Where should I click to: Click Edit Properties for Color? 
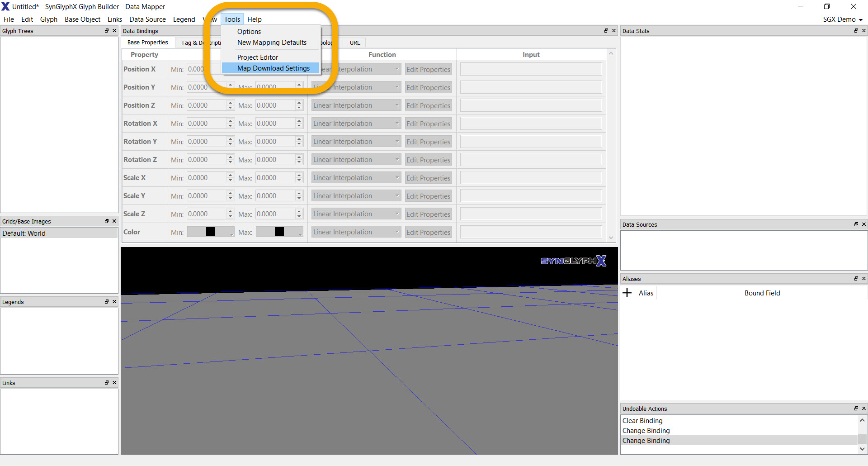coord(429,232)
